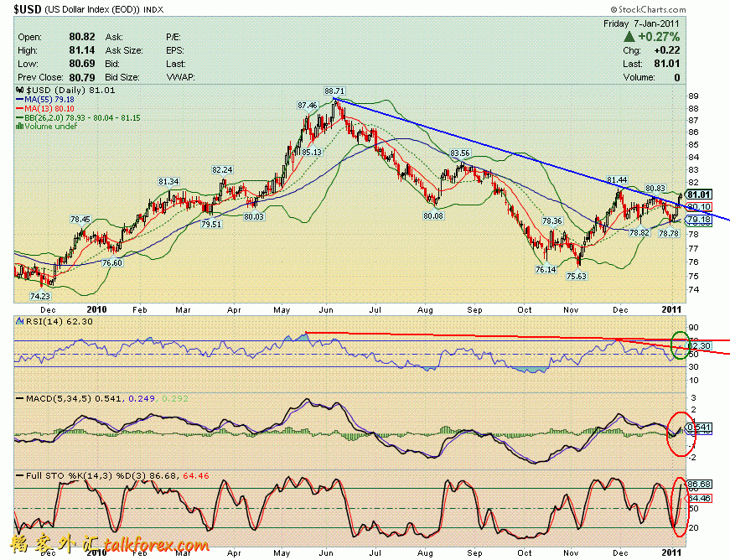Click the RSI(14) 62.30 panel title
The height and width of the screenshot is (560, 730).
(60, 321)
